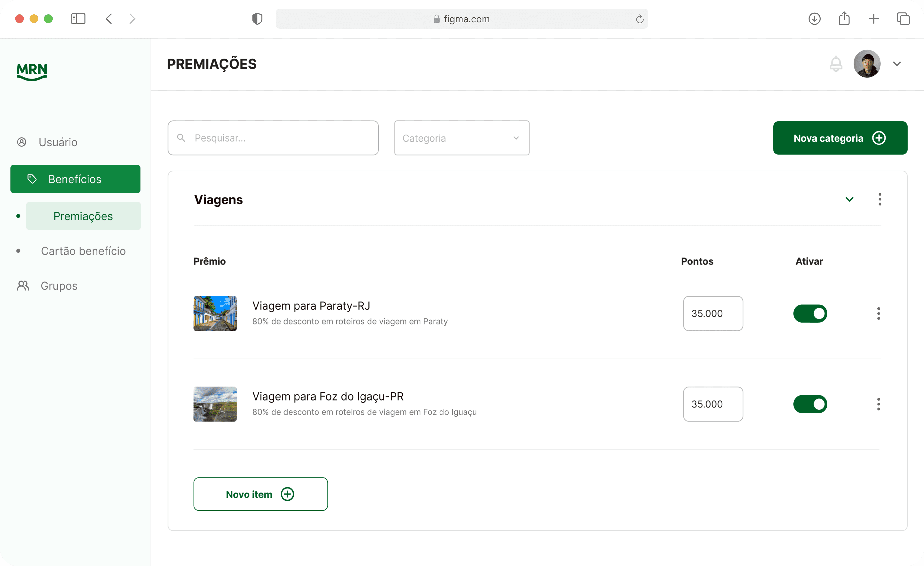This screenshot has height=566, width=924.
Task: Open the Cartão benefício sidebar item
Action: [x=83, y=251]
